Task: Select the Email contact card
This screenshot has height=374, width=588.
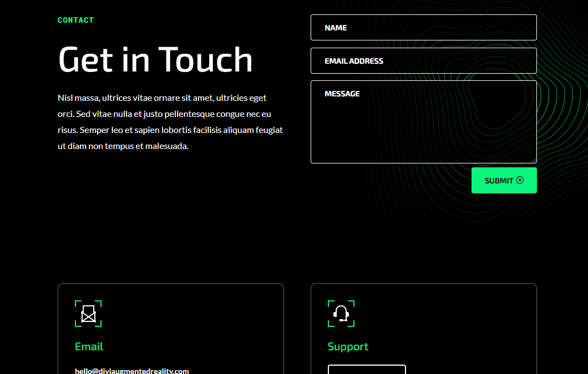Action: [x=170, y=327]
